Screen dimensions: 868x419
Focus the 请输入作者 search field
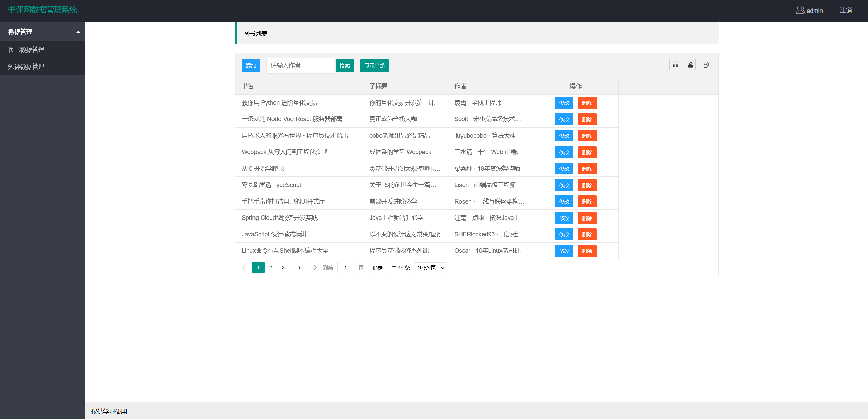[x=300, y=65]
